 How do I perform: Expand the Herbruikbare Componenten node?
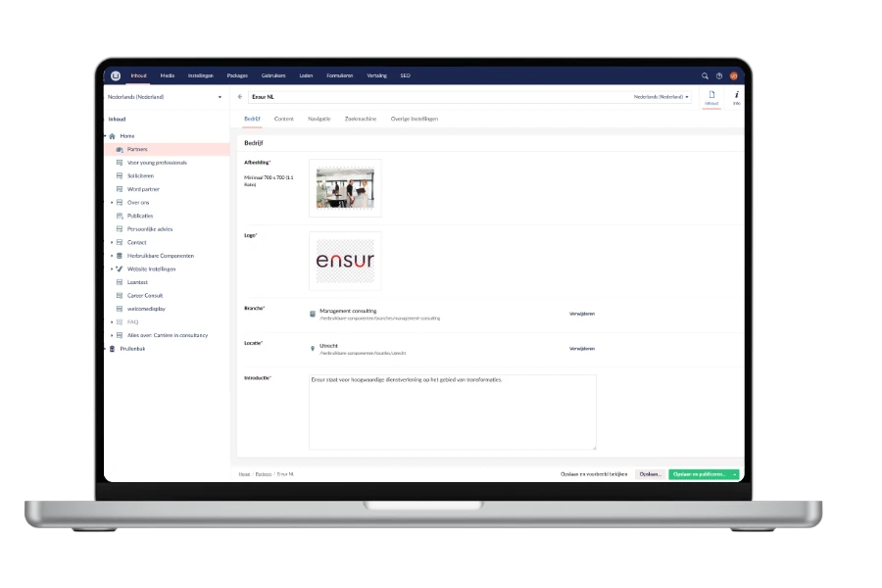coord(112,255)
